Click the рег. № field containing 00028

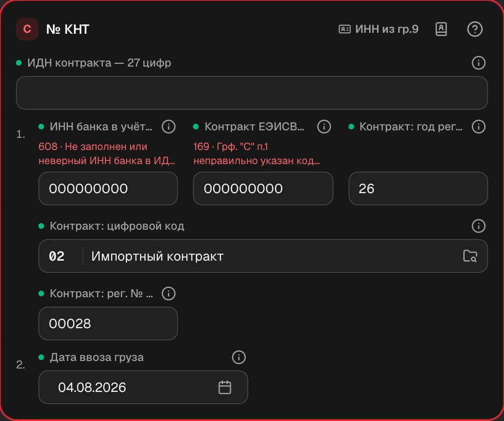coord(108,323)
